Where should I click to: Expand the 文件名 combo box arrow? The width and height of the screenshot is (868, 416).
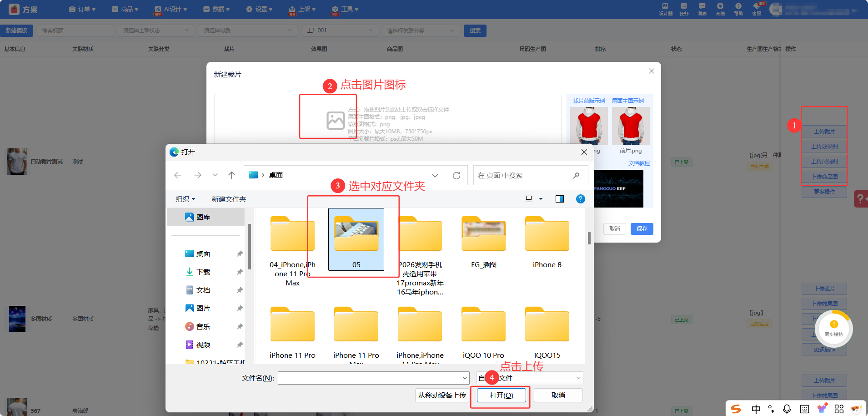click(x=465, y=378)
